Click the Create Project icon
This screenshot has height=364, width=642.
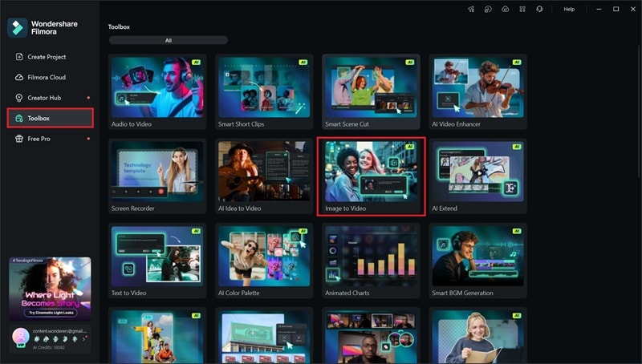pos(18,57)
